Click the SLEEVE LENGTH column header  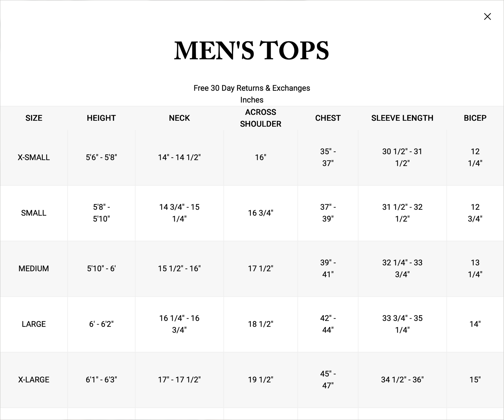[x=402, y=118]
